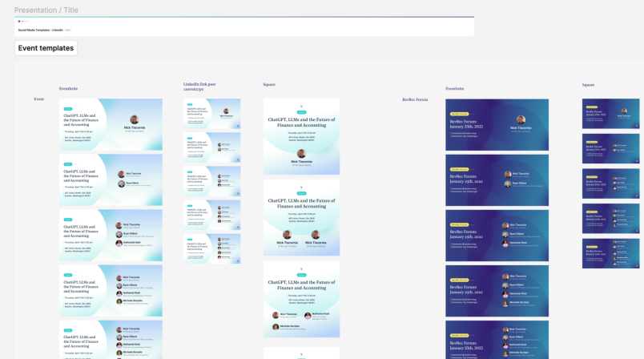Select the top Square template with single speaker
Screen dimensions: 644x359
(301, 136)
